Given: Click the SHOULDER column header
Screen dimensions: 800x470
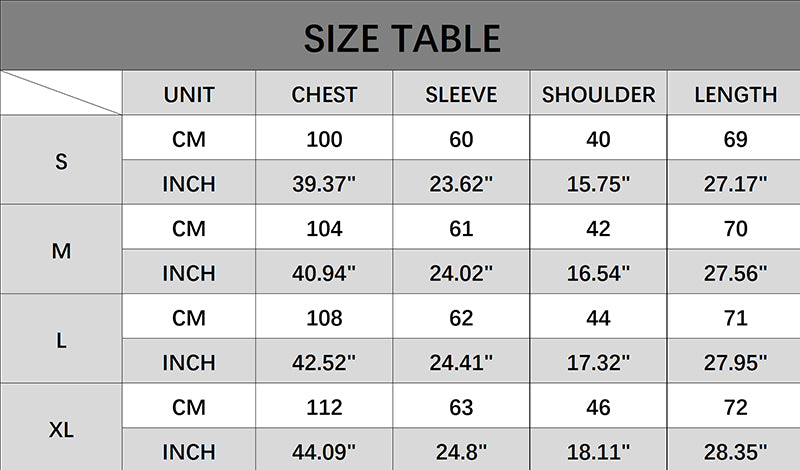Looking at the screenshot, I should click(x=598, y=95).
